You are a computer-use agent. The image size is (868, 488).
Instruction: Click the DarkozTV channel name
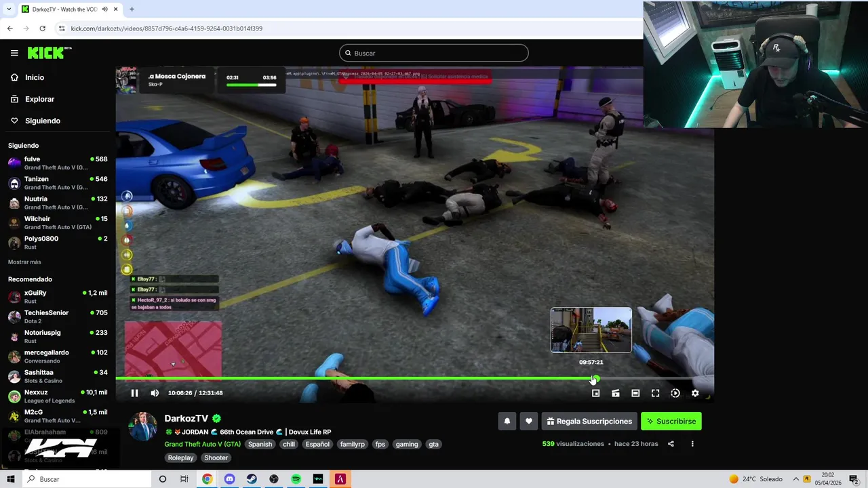pyautogui.click(x=186, y=418)
